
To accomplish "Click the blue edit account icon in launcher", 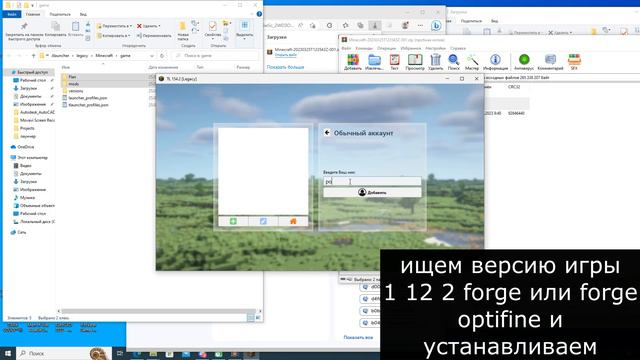I will click(263, 221).
